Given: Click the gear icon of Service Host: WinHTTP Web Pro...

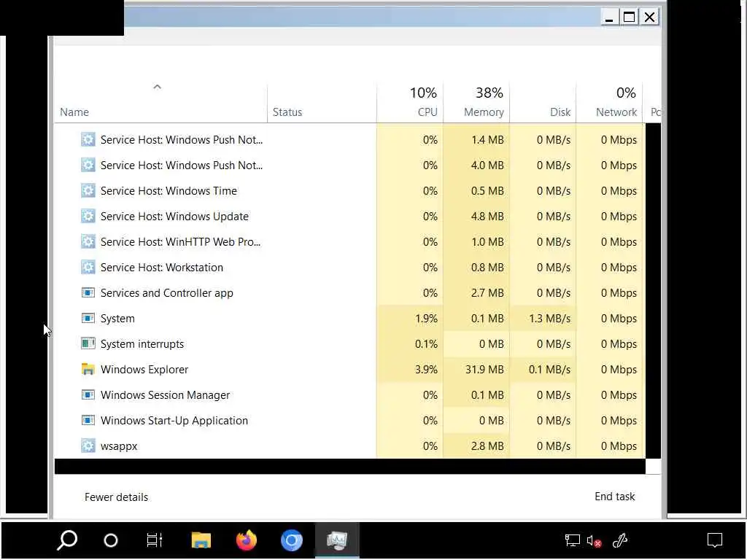Looking at the screenshot, I should (x=88, y=242).
